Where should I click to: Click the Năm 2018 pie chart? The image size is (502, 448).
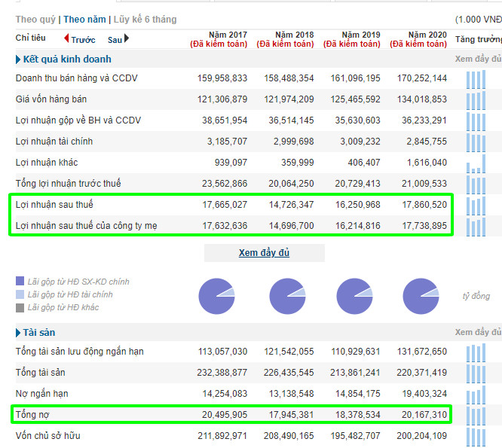(x=287, y=296)
